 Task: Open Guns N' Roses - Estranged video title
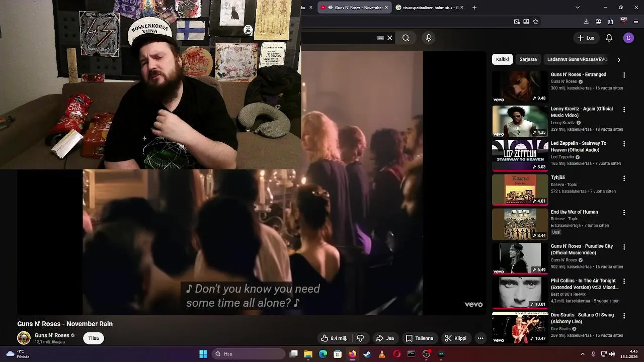tap(578, 74)
